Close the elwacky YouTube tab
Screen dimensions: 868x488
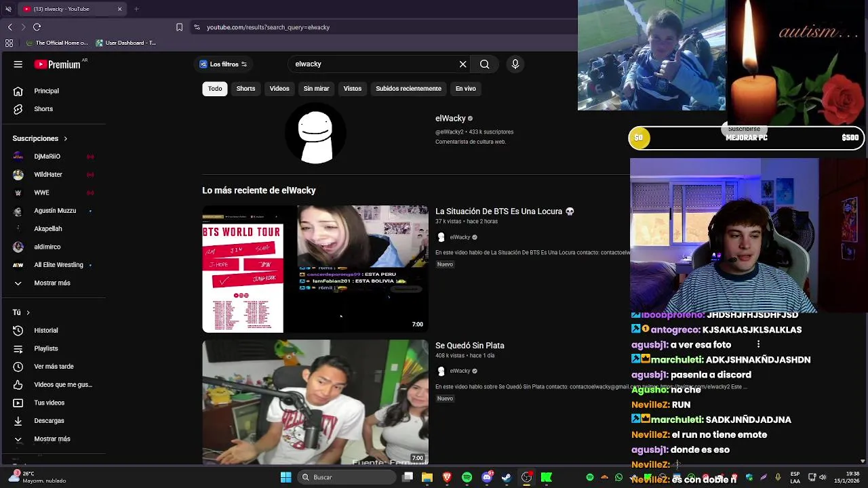coord(119,9)
